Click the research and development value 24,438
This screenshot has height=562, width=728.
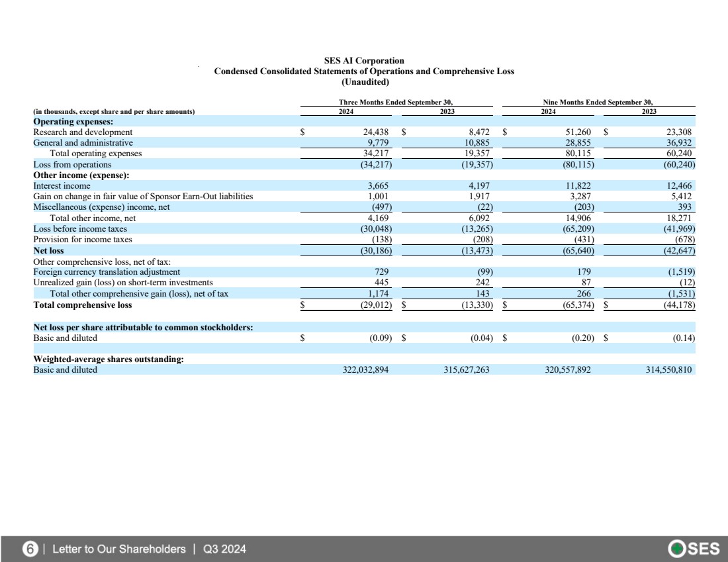pyautogui.click(x=376, y=132)
